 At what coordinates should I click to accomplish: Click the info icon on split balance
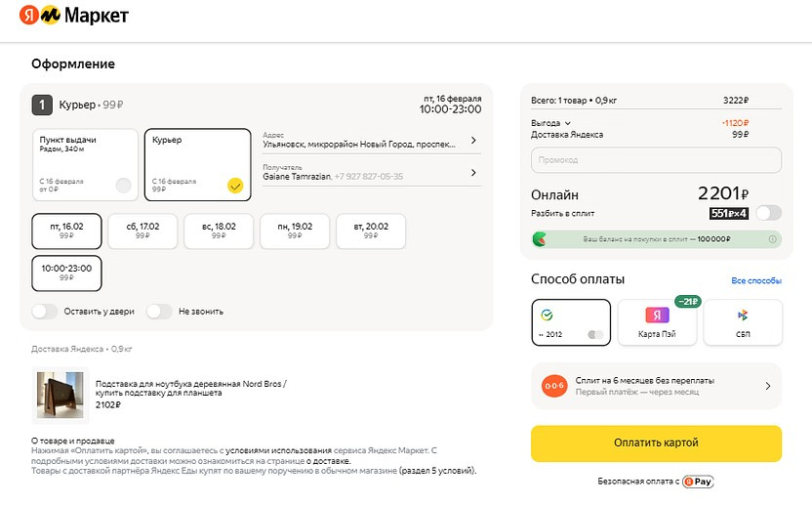point(773,238)
